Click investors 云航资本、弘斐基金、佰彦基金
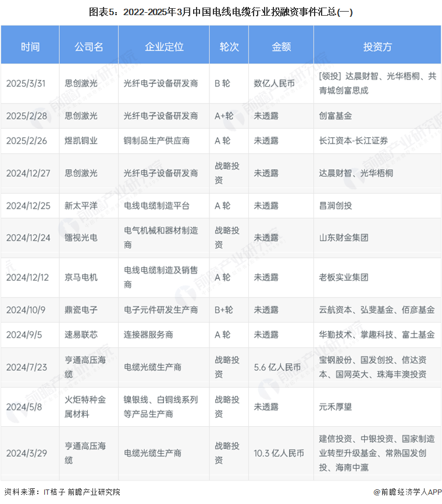442x504 pixels. pyautogui.click(x=377, y=310)
